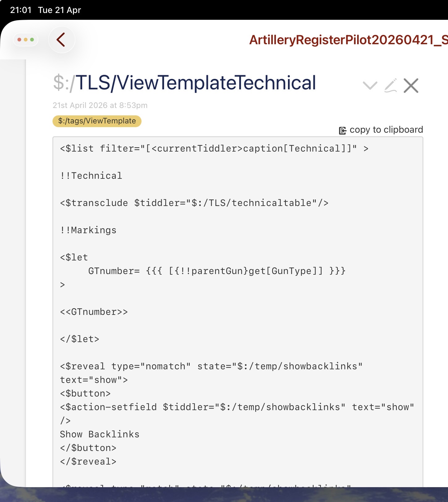Tap the 21:01 clock in status bar
The height and width of the screenshot is (502, 448).
point(21,10)
